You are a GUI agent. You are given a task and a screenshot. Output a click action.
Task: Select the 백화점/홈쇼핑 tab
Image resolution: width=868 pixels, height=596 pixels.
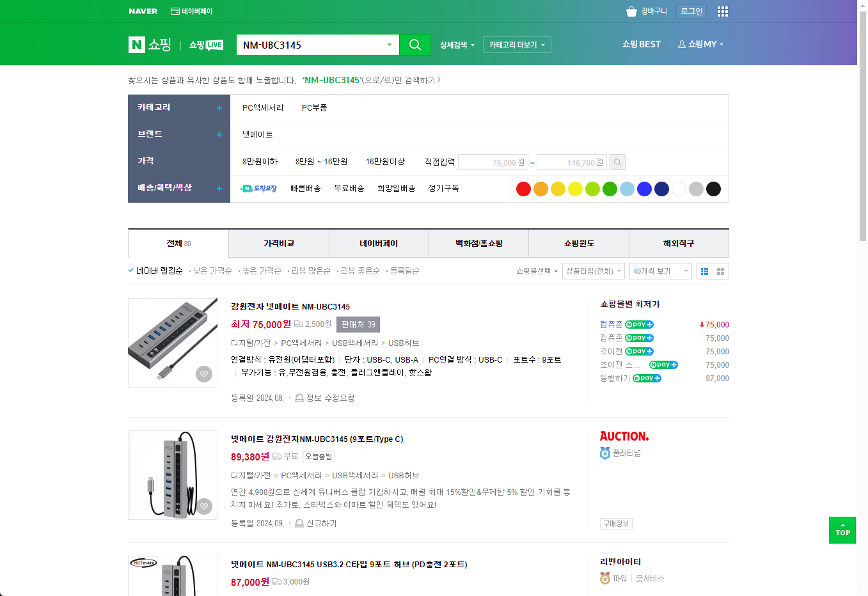pyautogui.click(x=479, y=244)
